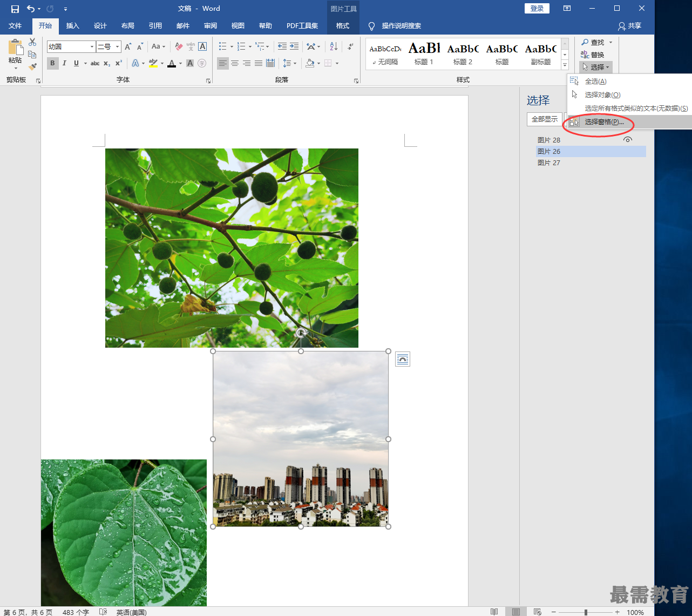Apply distributed alignment icon
Image resolution: width=692 pixels, height=616 pixels.
(270, 63)
